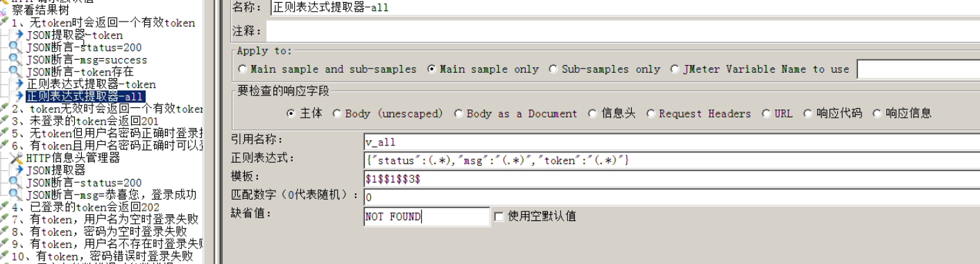The width and height of the screenshot is (980, 264).
Task: Select 'JMeter Variable Name to use' radio
Action: pyautogui.click(x=676, y=69)
